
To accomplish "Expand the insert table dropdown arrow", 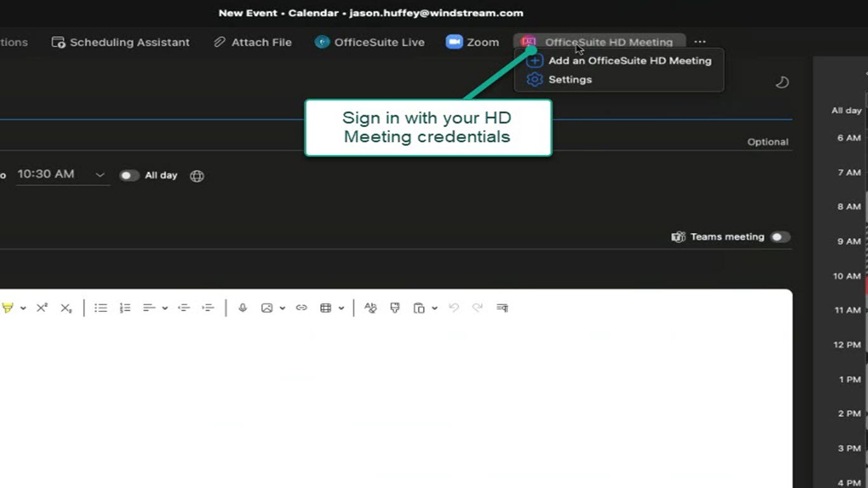I will pyautogui.click(x=341, y=308).
